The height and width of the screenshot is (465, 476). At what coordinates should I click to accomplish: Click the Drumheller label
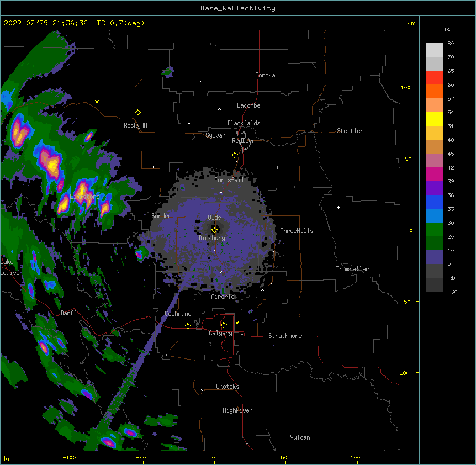(x=352, y=269)
